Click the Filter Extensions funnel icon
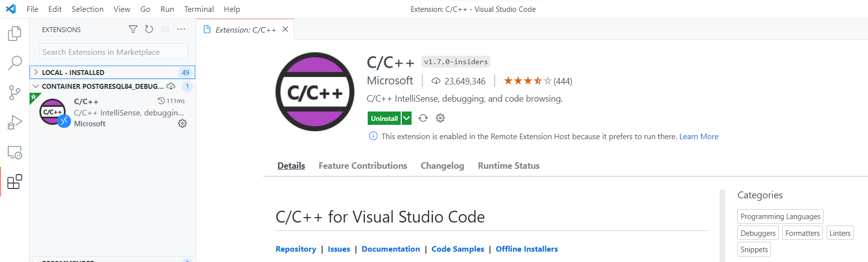 (133, 30)
